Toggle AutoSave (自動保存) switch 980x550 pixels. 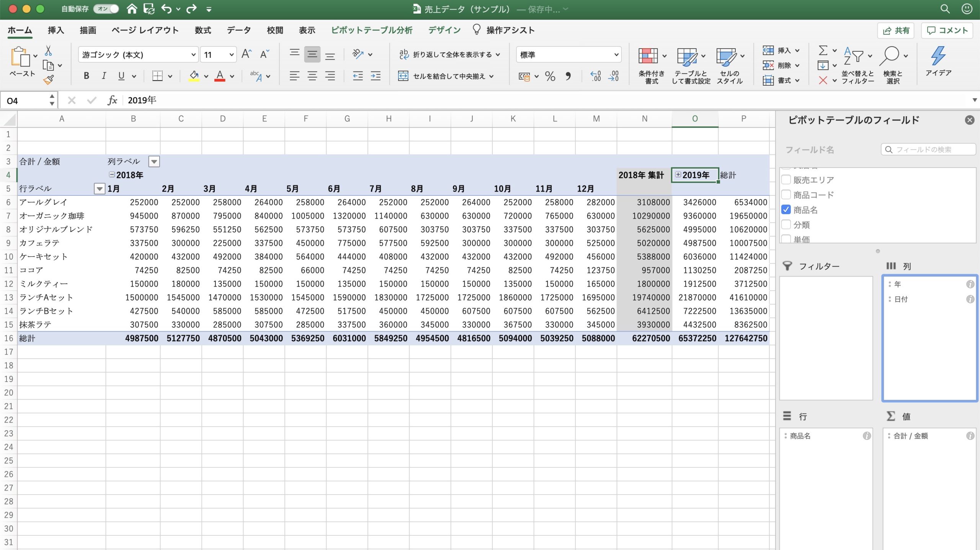(x=106, y=9)
